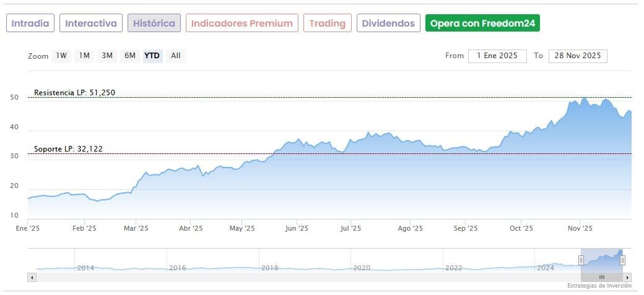Set chart zoom to 1W
Screen dimensions: 644x295
tap(61, 56)
